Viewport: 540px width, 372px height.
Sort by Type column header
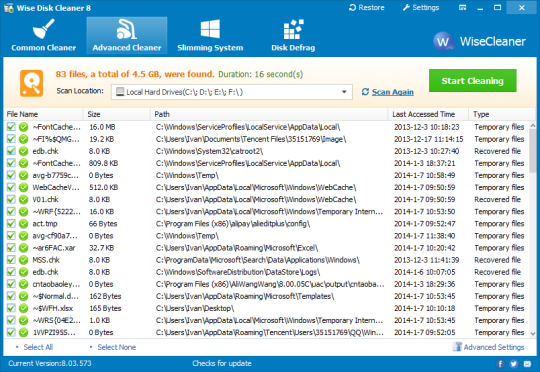click(502, 114)
